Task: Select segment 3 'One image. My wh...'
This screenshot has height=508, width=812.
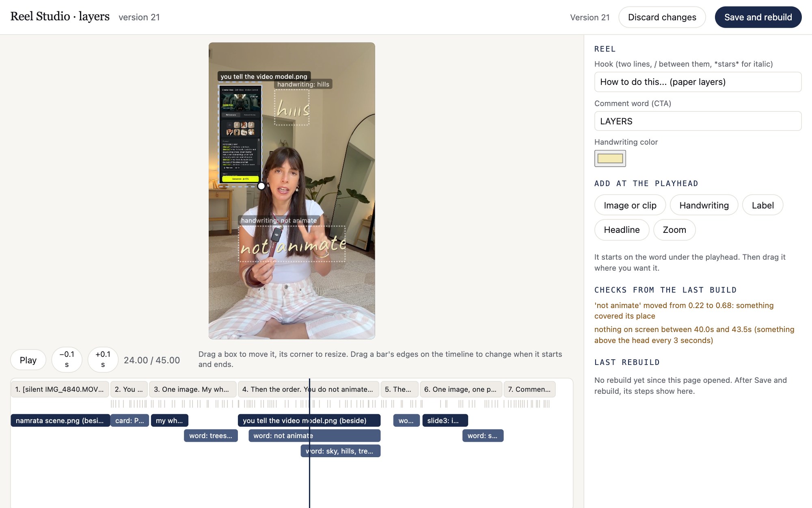Action: pyautogui.click(x=192, y=389)
